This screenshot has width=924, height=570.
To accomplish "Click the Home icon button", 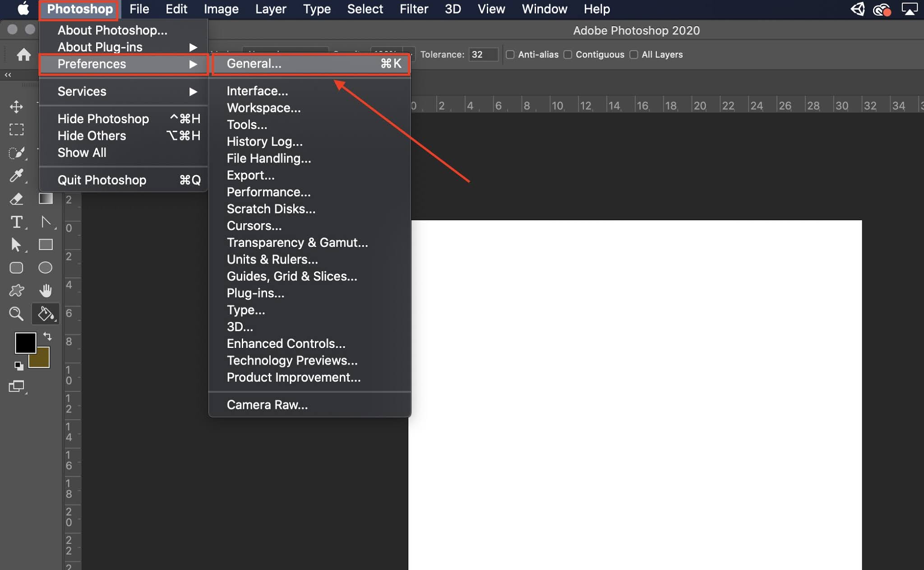I will click(23, 55).
